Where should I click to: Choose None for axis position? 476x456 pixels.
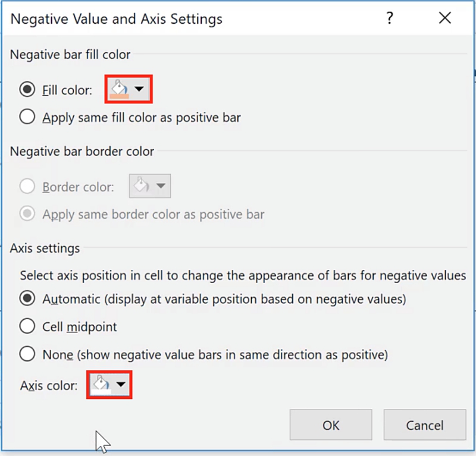click(x=27, y=354)
